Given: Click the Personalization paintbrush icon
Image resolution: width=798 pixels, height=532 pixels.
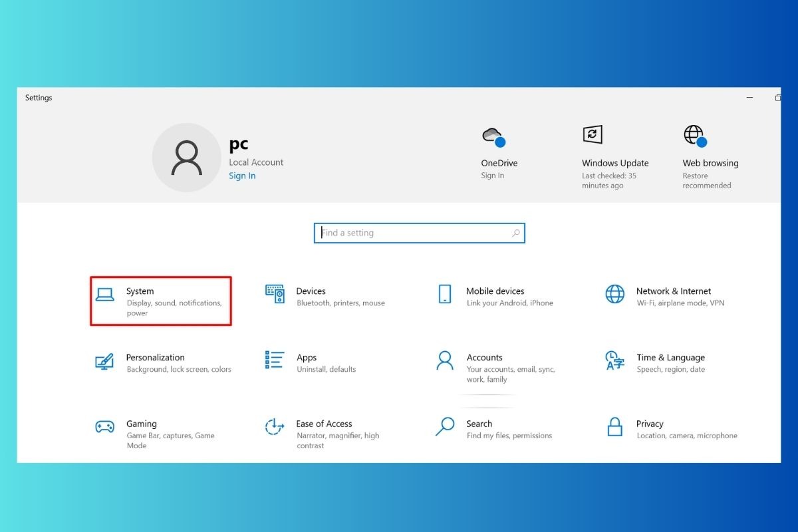Looking at the screenshot, I should (104, 361).
